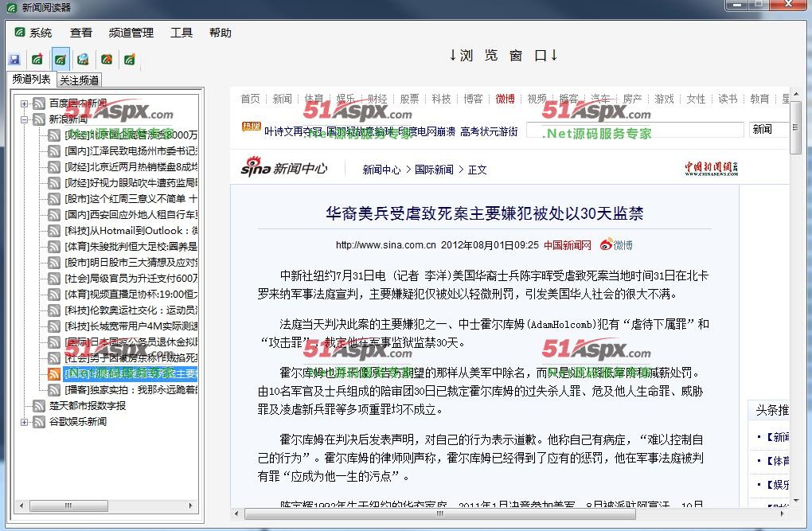The height and width of the screenshot is (531, 812).
Task: Click the RSS icon beside [体育]朱骏批判恒大足校
Action: (x=54, y=247)
